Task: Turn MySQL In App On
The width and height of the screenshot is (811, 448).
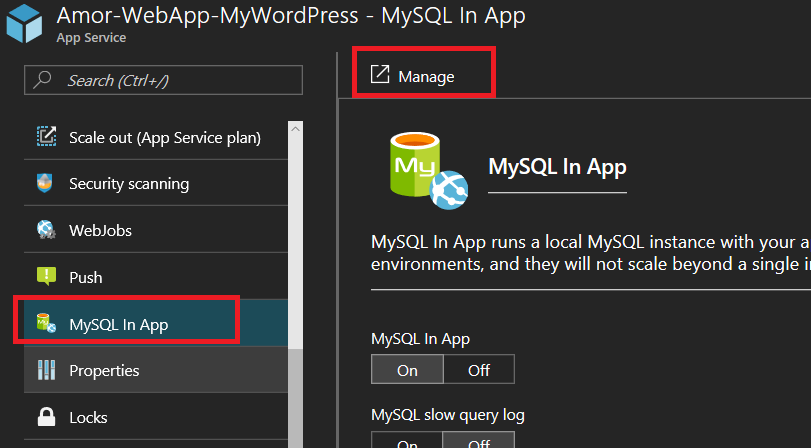Action: 407,369
